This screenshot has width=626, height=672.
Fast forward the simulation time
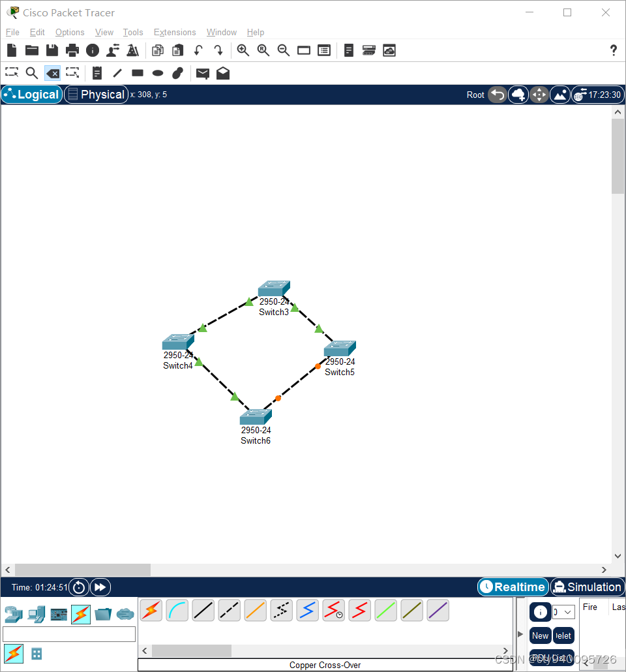coord(100,587)
